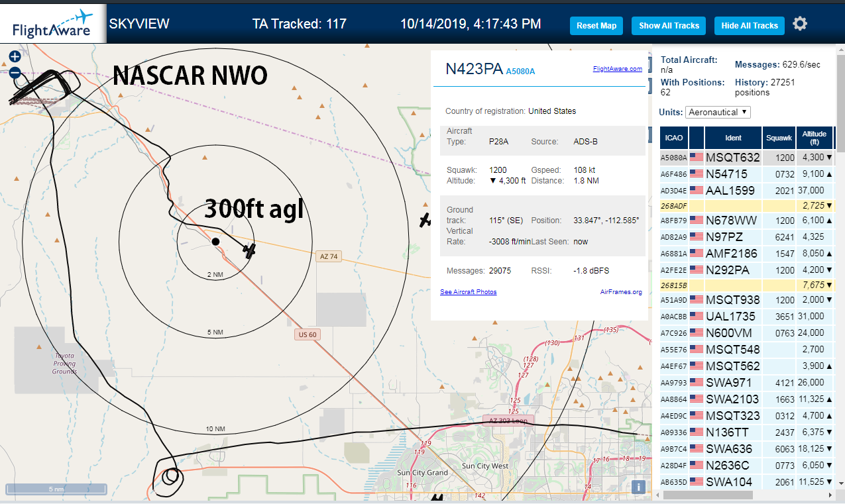Viewport: 845px width, 504px height.
Task: Open the map info button
Action: click(638, 487)
